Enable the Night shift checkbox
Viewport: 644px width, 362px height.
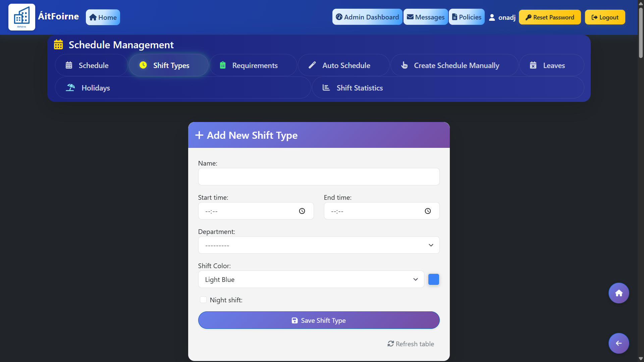(x=203, y=300)
